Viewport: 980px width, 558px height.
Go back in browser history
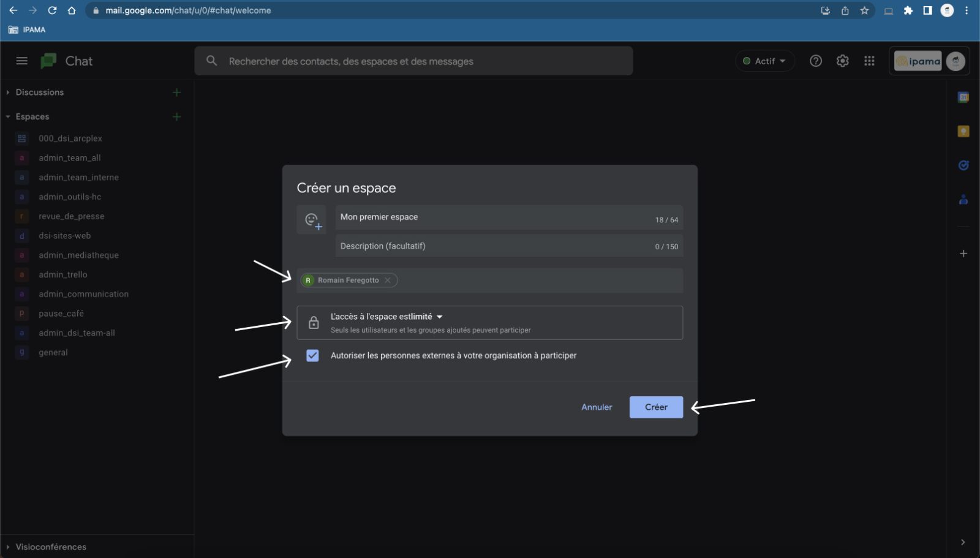tap(13, 10)
